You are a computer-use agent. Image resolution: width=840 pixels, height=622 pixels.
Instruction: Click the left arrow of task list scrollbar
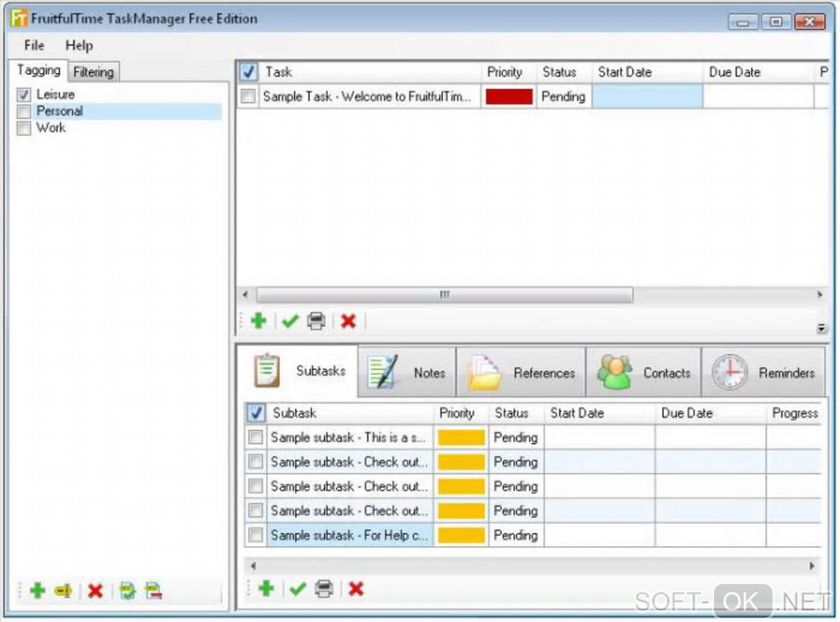pyautogui.click(x=245, y=294)
